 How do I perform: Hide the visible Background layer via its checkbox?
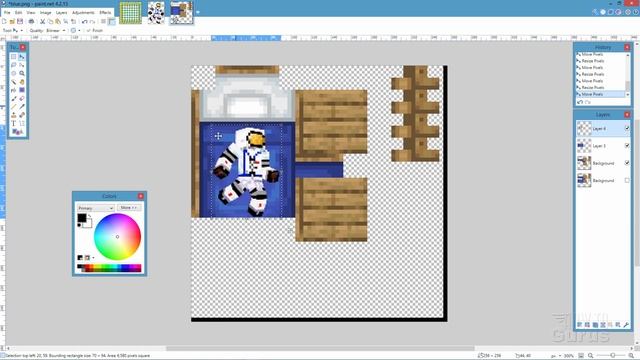627,163
